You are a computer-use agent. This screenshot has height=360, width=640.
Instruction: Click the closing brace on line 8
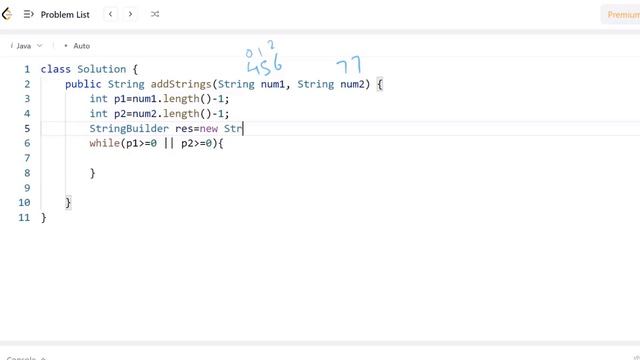(93, 173)
